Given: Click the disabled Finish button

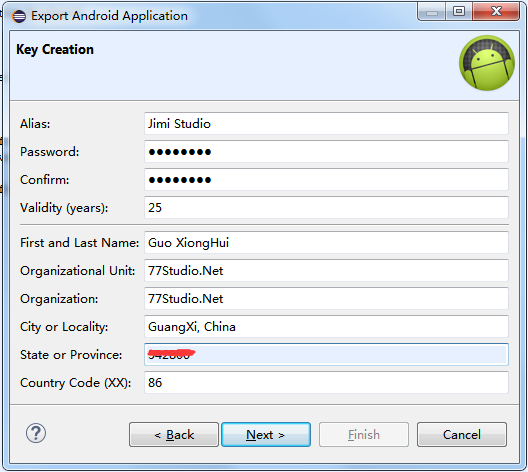Looking at the screenshot, I should click(x=364, y=435).
